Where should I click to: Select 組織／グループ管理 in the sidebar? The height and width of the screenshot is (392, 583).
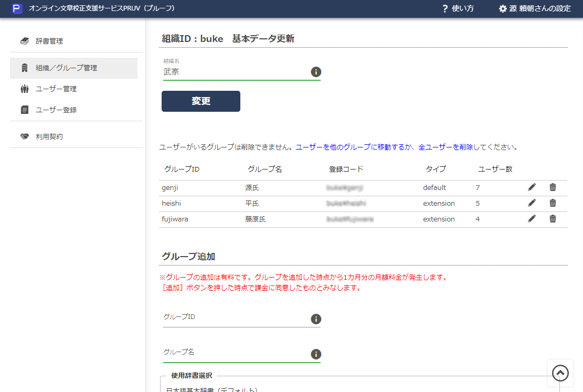coord(66,68)
